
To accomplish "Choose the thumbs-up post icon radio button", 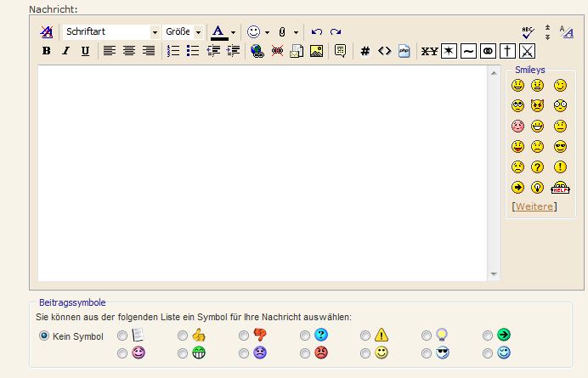I will [x=183, y=336].
